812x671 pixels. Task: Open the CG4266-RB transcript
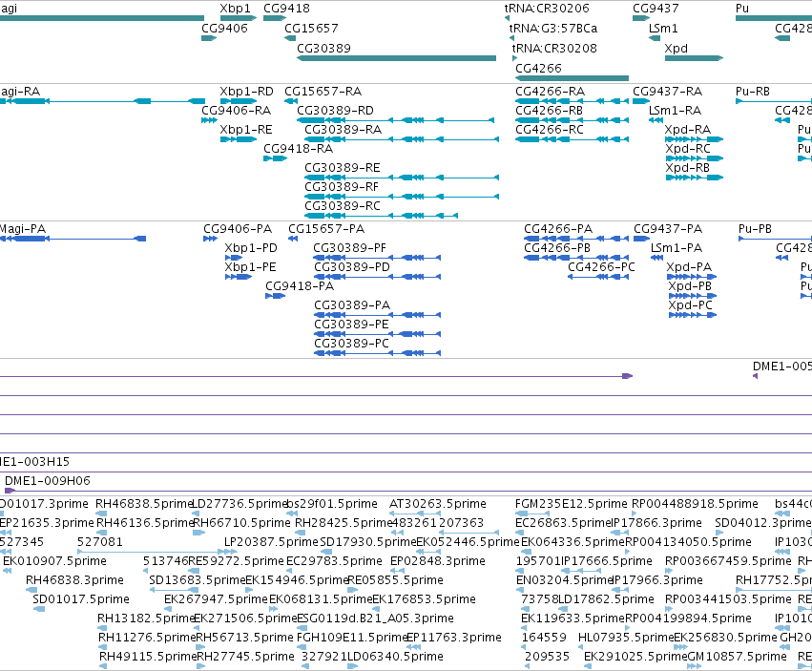tap(572, 120)
